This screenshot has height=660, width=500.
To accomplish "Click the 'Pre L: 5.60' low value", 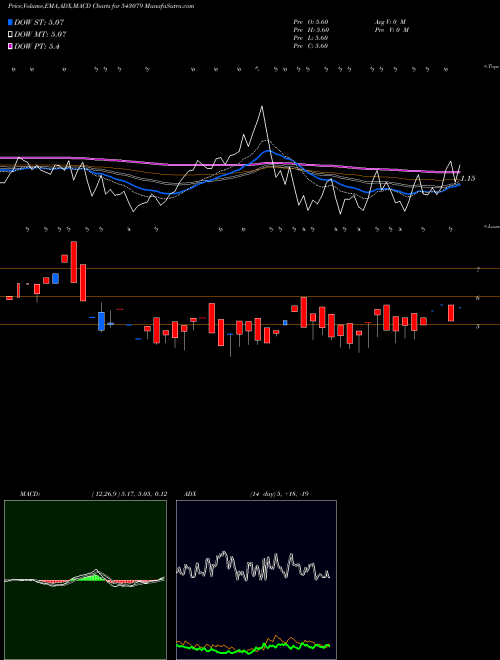I will pyautogui.click(x=311, y=38).
